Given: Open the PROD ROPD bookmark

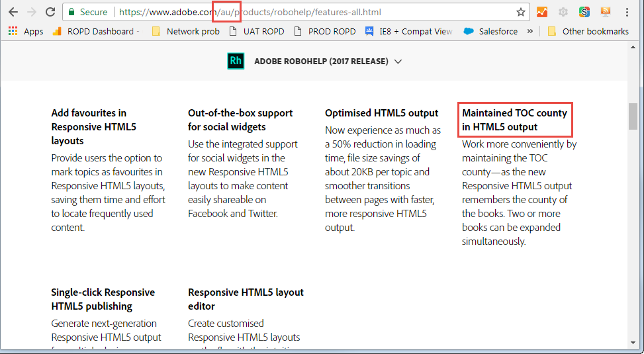Looking at the screenshot, I should click(x=325, y=31).
